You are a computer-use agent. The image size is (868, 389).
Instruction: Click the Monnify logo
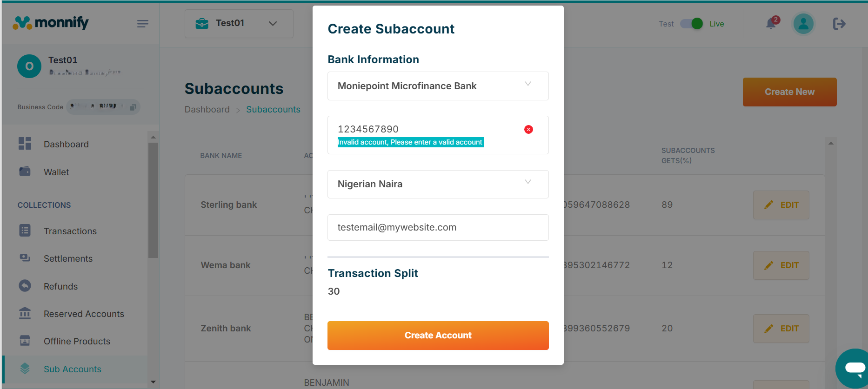pos(51,22)
